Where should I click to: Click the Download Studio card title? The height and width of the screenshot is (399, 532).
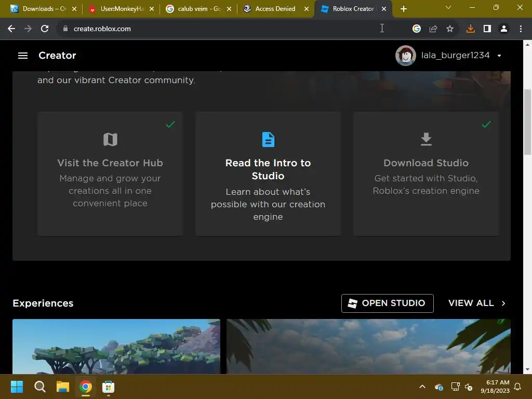pyautogui.click(x=426, y=163)
